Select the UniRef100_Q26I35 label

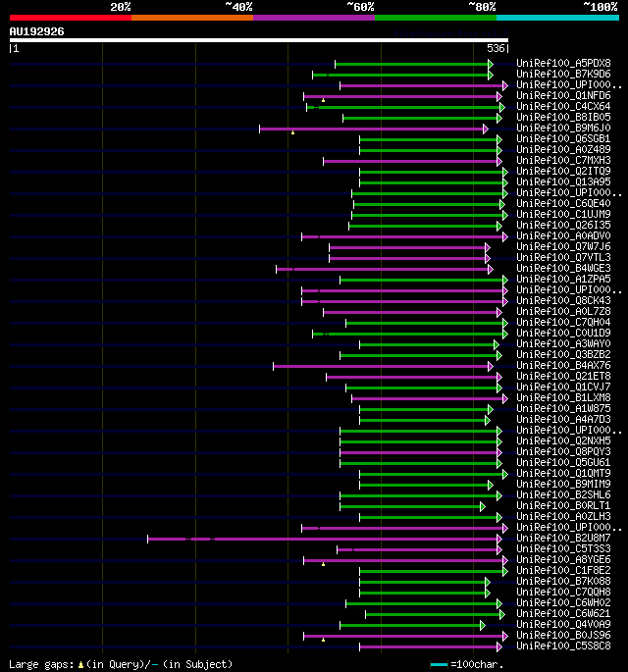pyautogui.click(x=563, y=225)
